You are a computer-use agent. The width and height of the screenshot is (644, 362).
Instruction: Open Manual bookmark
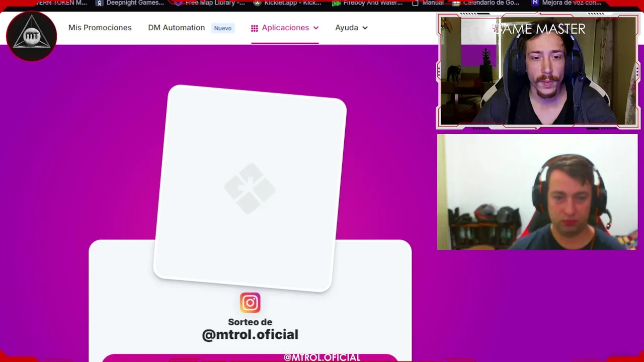(x=428, y=3)
